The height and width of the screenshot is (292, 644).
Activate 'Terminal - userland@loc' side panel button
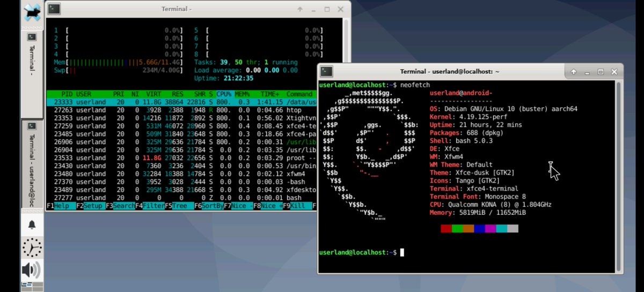[x=32, y=165]
